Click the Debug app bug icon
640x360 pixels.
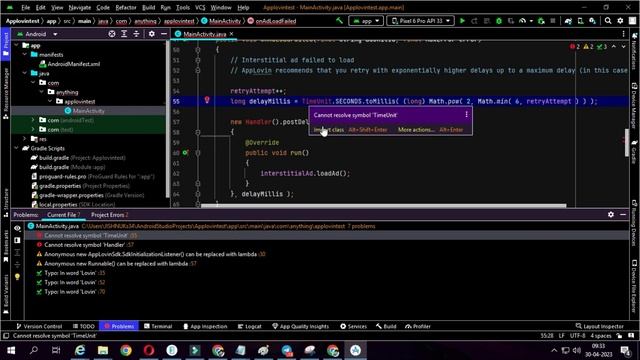[499, 21]
